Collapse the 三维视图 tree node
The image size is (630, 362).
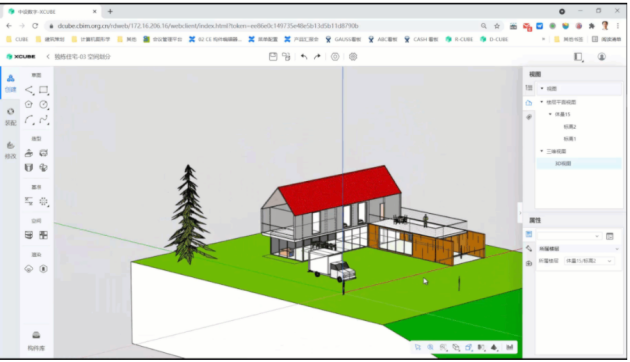[x=542, y=151]
